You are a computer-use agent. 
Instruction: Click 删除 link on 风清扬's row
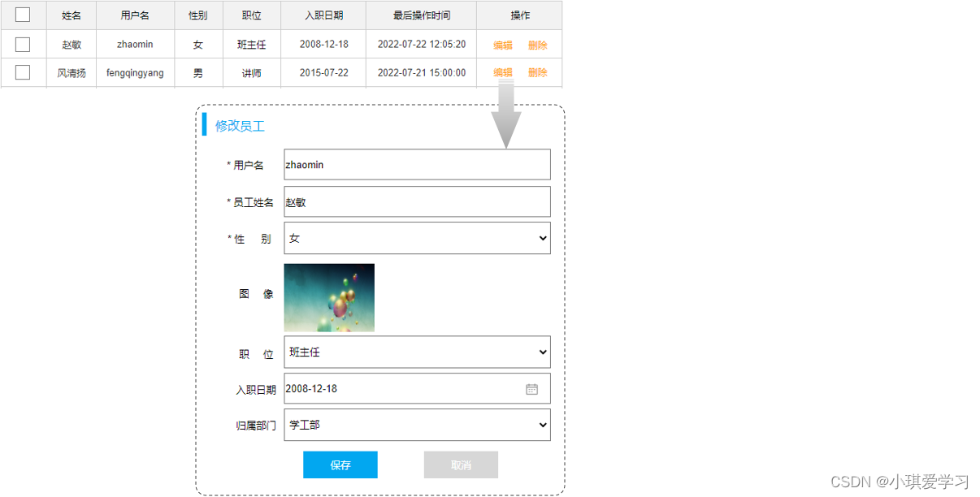pos(537,72)
